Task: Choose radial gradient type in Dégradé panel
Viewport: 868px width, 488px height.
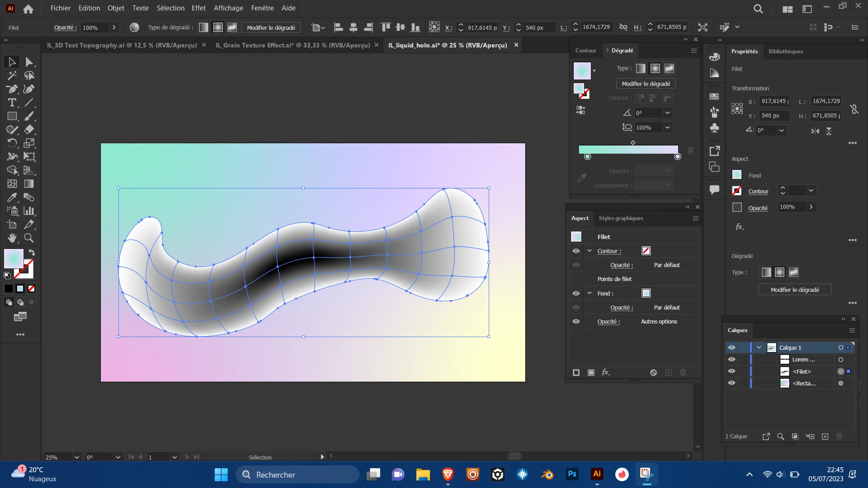Action: [655, 68]
